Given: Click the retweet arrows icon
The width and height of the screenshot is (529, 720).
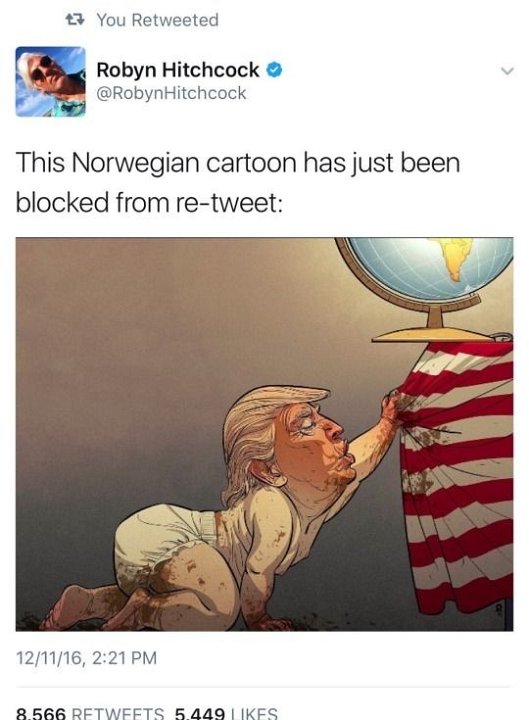Looking at the screenshot, I should click(x=74, y=19).
